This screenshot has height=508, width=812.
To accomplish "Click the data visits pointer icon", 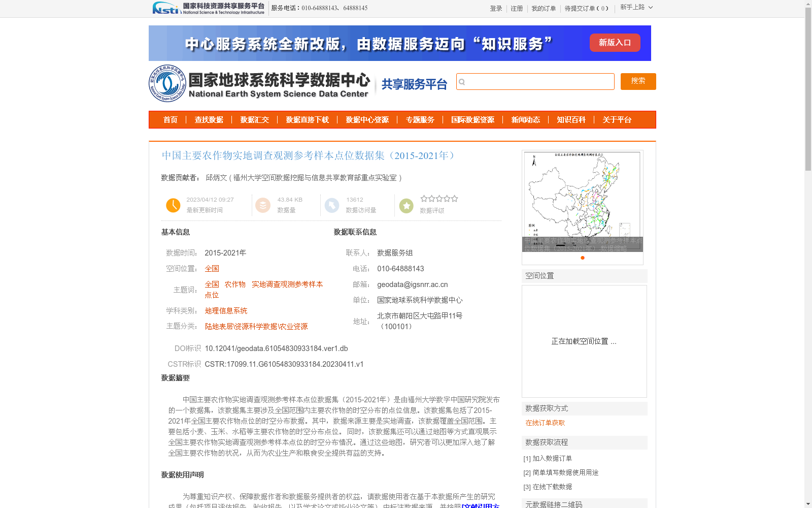I will click(x=332, y=205).
